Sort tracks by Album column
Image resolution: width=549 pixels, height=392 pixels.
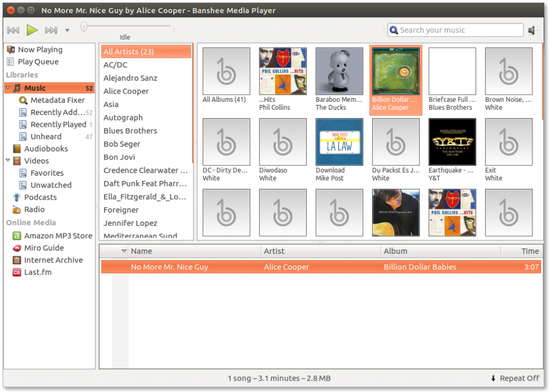pyautogui.click(x=441, y=251)
